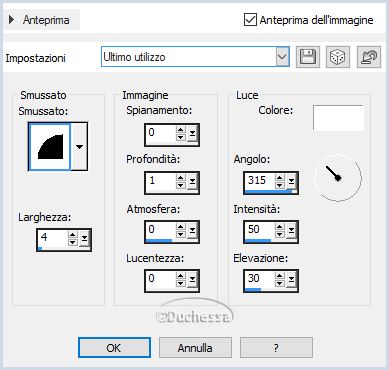Screen dimensions: 389x370
Task: Click the reset to default icon
Action: pos(369,57)
